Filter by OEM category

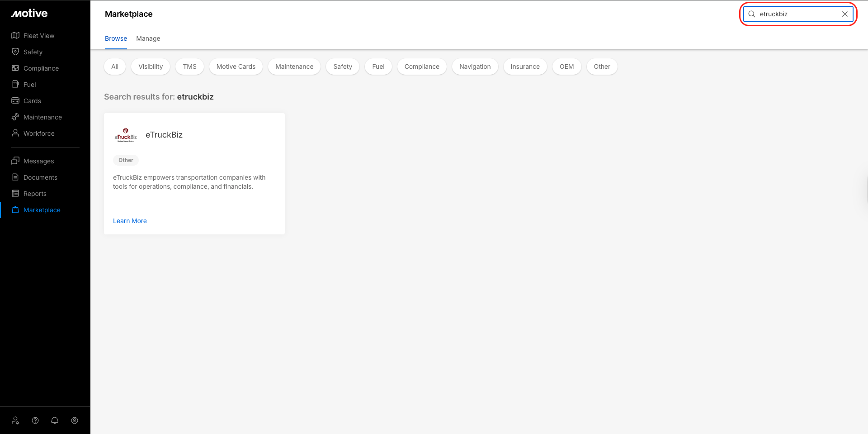(567, 67)
